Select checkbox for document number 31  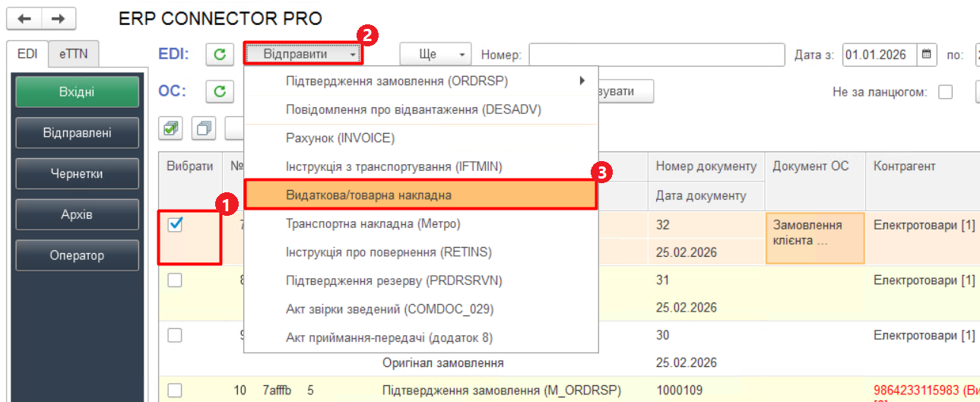175,280
